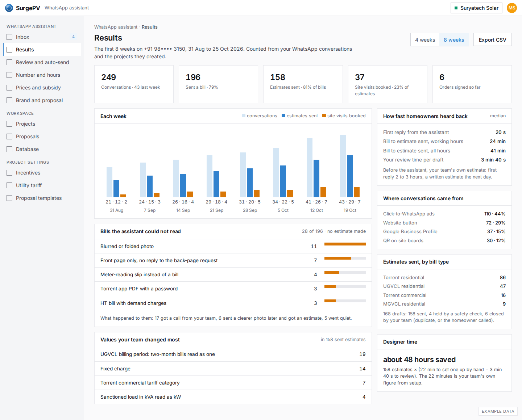Click Meter-reading slip instead of a bill
522x420 pixels.
tap(233, 274)
